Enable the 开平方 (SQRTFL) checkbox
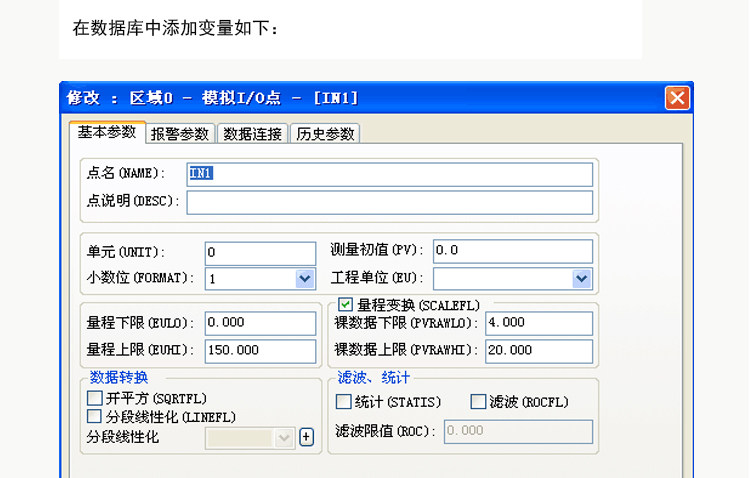 pos(95,398)
